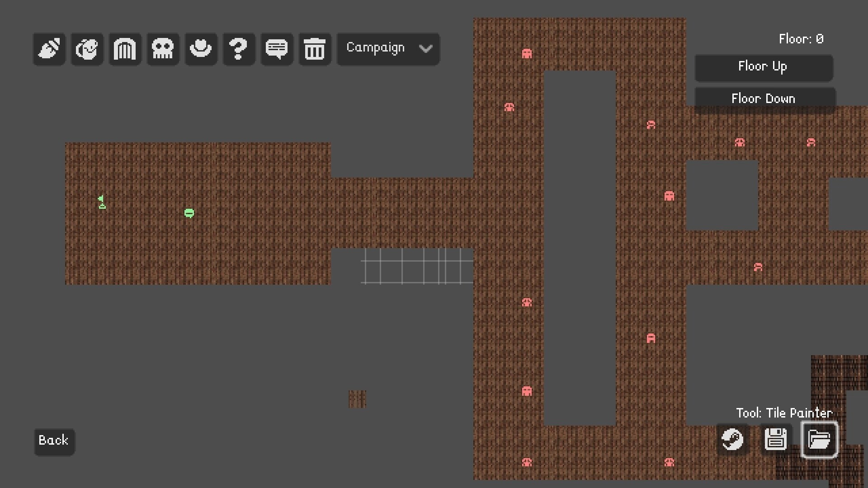The height and width of the screenshot is (488, 868).
Task: Select the smiley mug object tool
Action: [87, 49]
